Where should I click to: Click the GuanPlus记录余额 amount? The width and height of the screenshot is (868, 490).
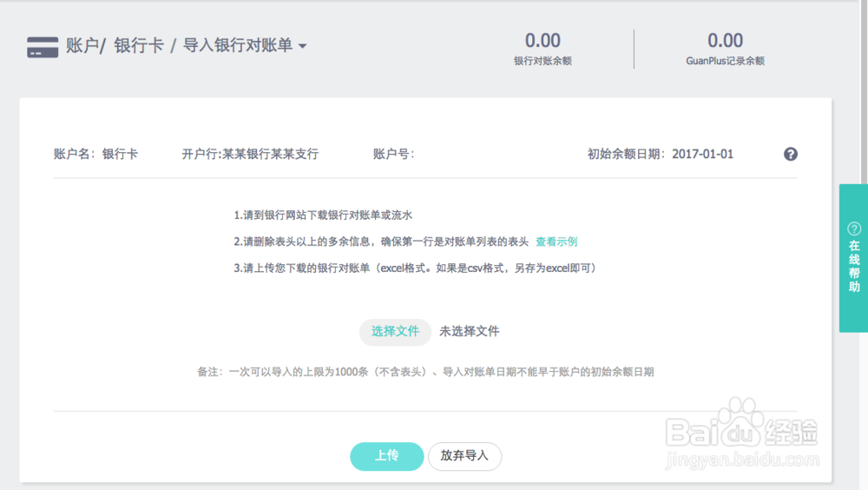click(x=725, y=41)
